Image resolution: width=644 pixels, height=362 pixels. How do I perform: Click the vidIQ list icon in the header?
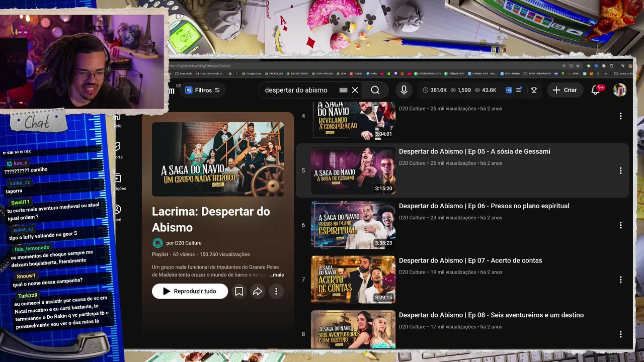tap(519, 90)
